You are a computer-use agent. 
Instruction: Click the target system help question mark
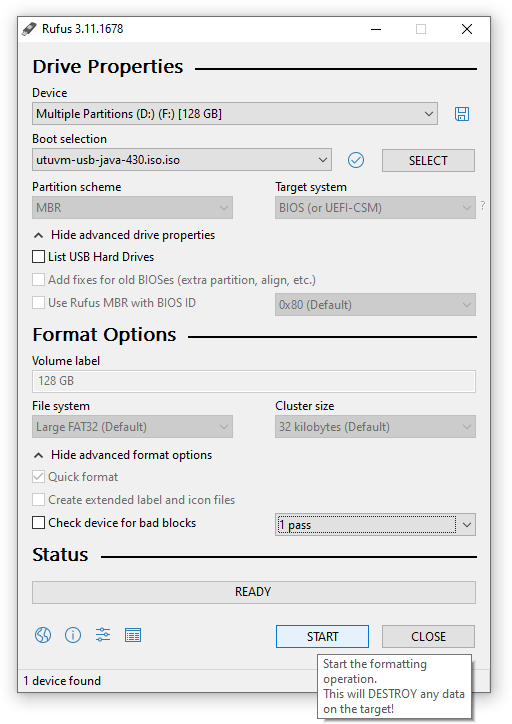tap(482, 205)
